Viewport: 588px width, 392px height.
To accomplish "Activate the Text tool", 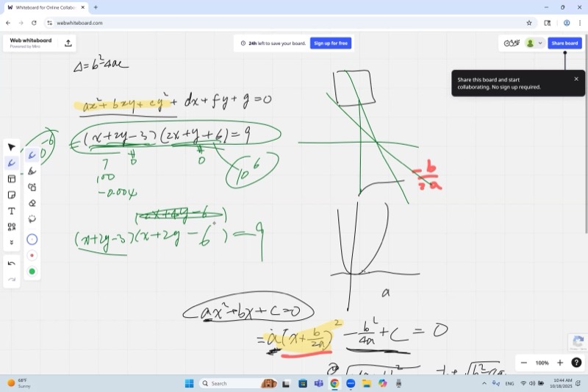I will pyautogui.click(x=12, y=211).
